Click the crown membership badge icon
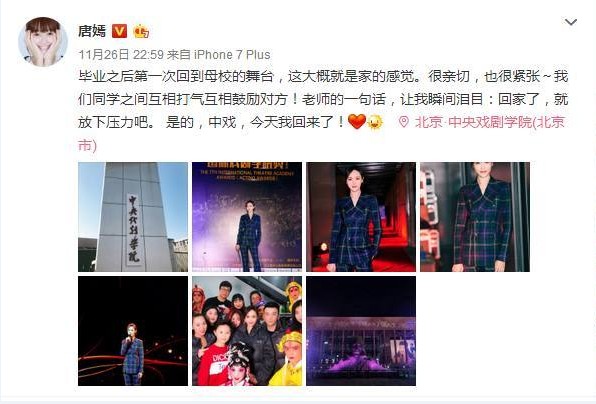596x404 pixels. [x=141, y=31]
